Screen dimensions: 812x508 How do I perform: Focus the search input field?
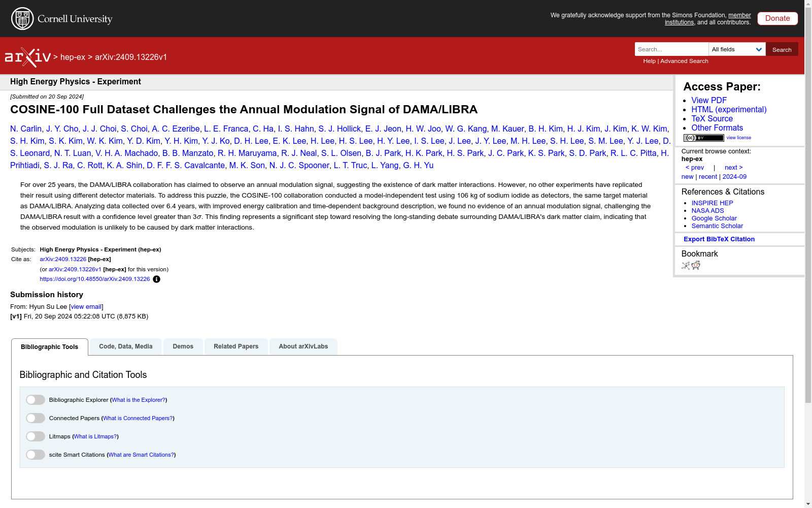(x=671, y=49)
